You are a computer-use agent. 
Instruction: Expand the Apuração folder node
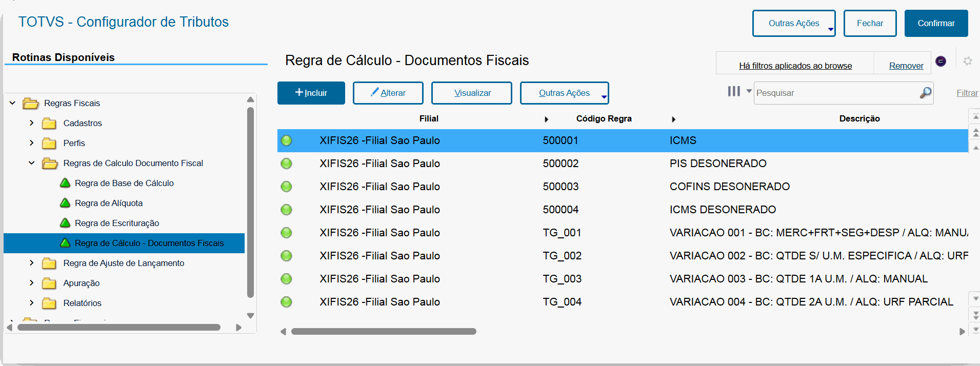32,283
